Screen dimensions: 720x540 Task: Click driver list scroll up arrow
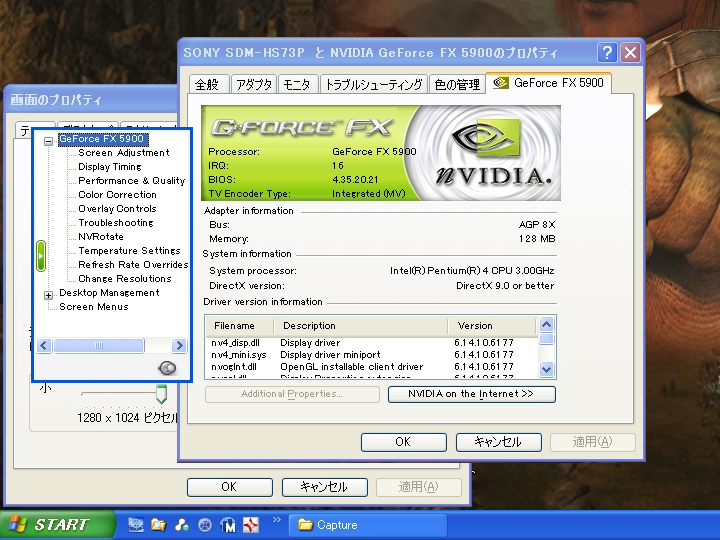coord(546,325)
